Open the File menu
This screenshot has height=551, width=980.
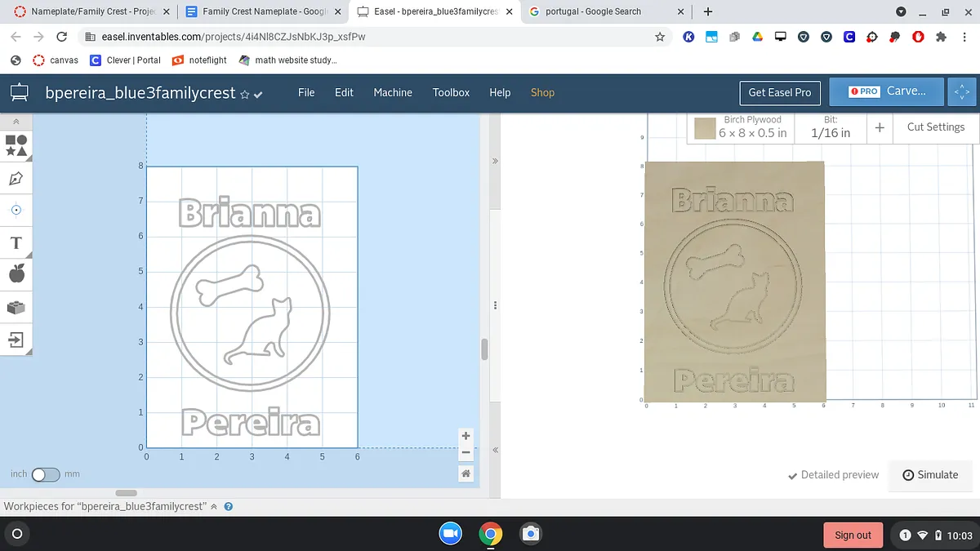coord(306,92)
